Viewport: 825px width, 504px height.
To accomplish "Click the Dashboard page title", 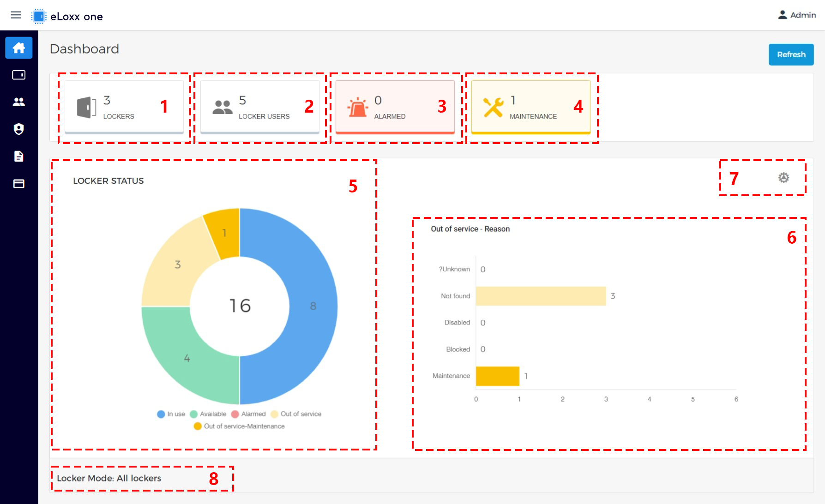I will (x=84, y=49).
